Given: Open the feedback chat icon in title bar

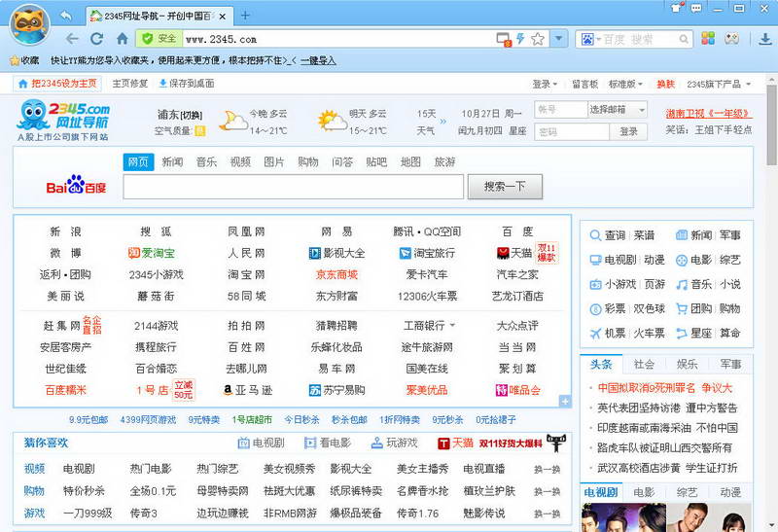Looking at the screenshot, I should 696,8.
